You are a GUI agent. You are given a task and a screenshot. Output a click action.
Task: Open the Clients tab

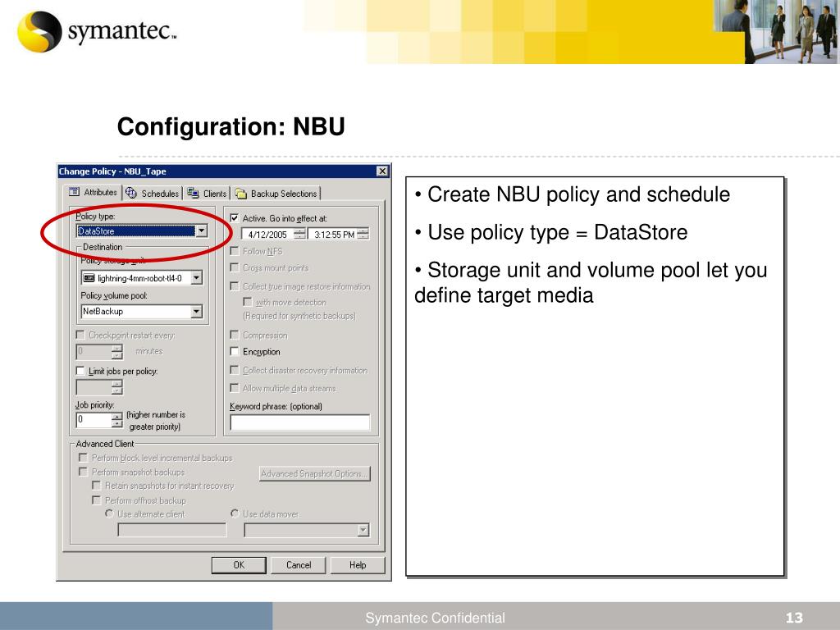tap(208, 194)
